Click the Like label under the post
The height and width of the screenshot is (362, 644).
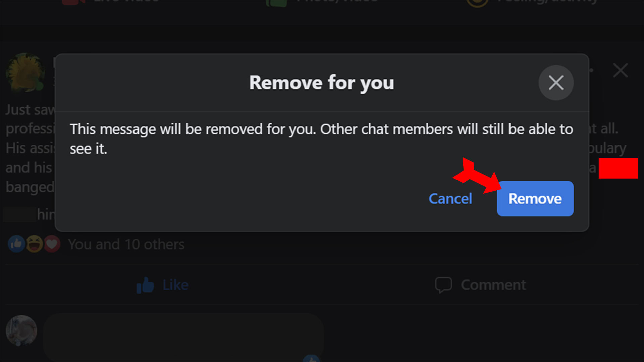tap(175, 285)
